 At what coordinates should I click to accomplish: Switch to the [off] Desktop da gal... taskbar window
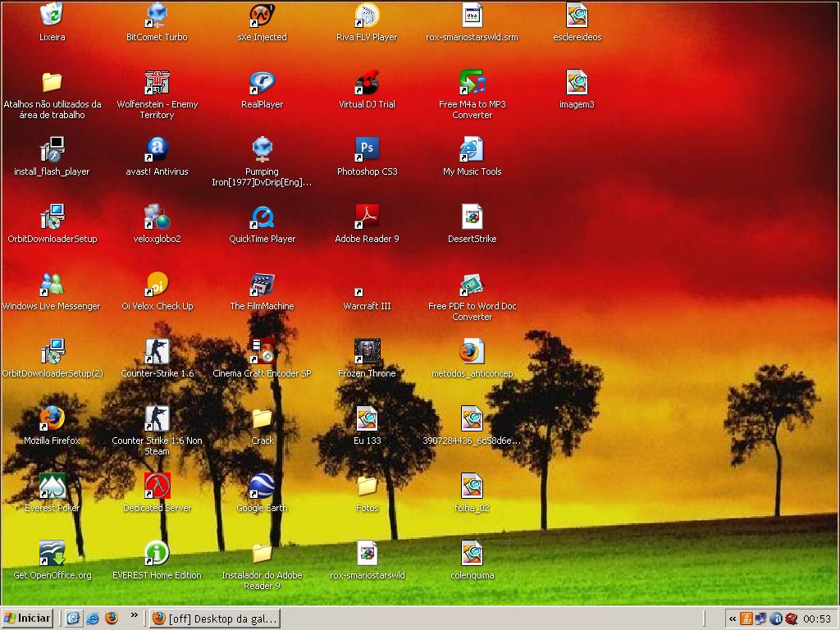[x=215, y=619]
